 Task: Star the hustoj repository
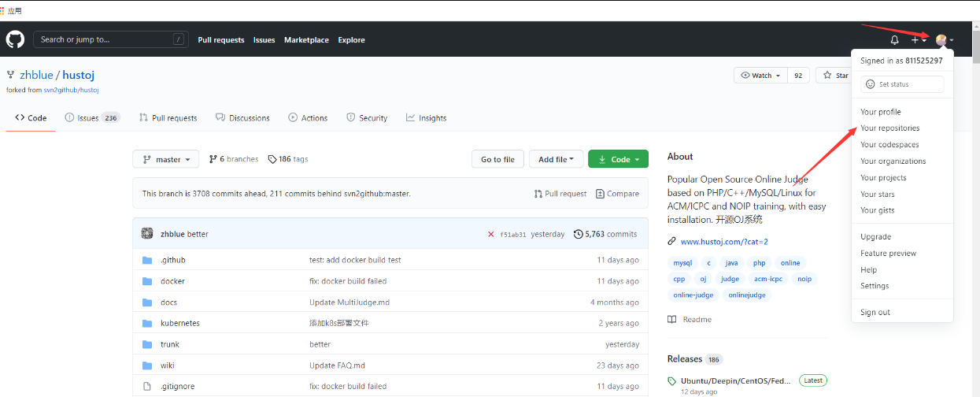tap(836, 76)
